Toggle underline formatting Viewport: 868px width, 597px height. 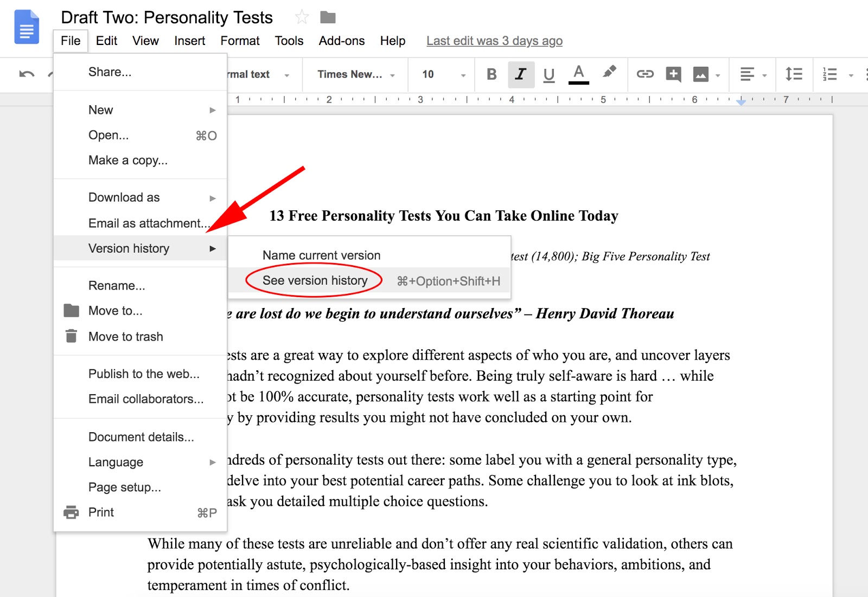(x=549, y=74)
